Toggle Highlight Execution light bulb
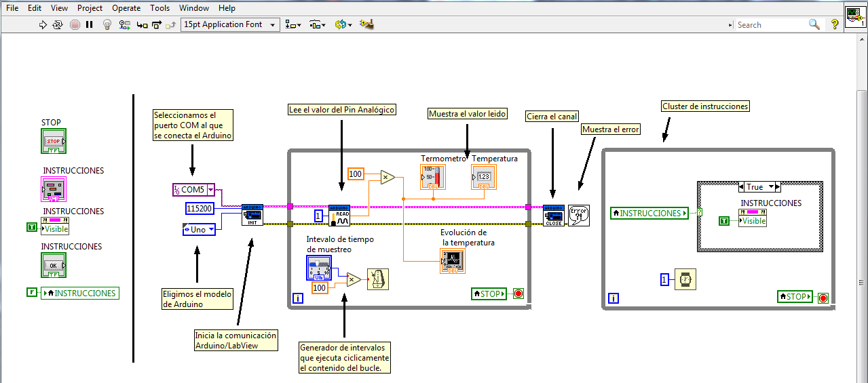The width and height of the screenshot is (868, 383). tap(107, 24)
